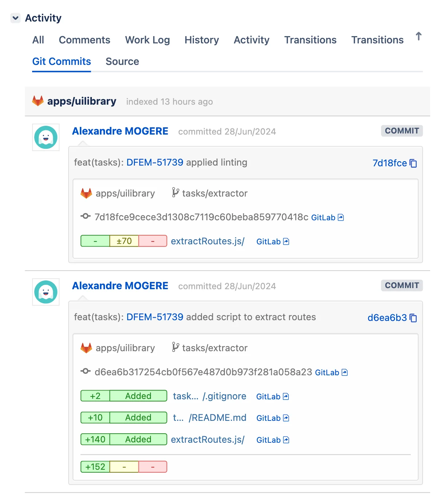Click the GitLab link beside /.gitignore

coord(272,396)
